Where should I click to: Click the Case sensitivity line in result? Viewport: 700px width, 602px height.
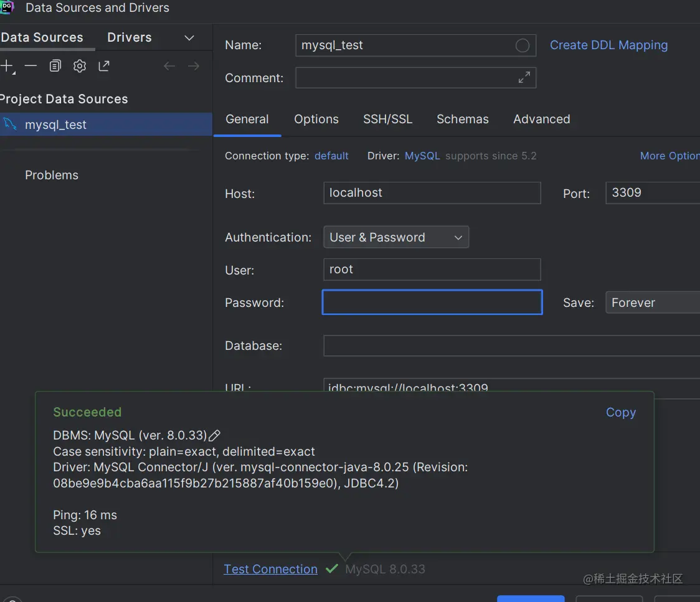click(x=184, y=451)
